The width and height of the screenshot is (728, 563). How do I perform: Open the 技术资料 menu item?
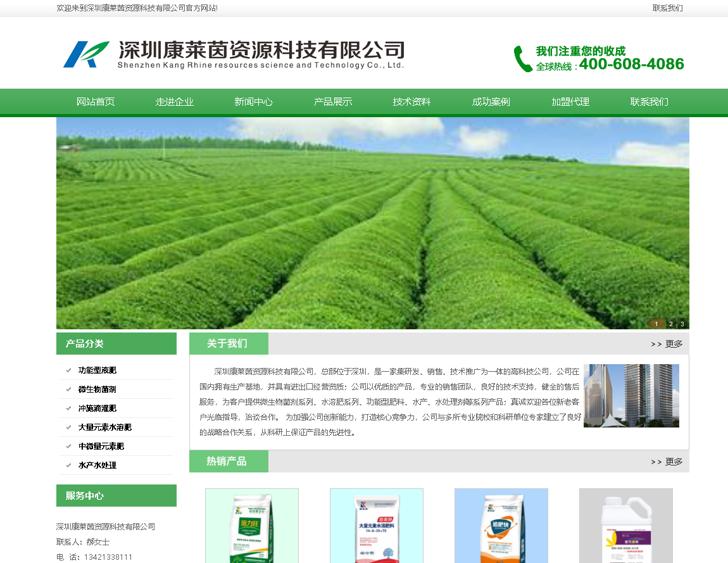pyautogui.click(x=411, y=102)
